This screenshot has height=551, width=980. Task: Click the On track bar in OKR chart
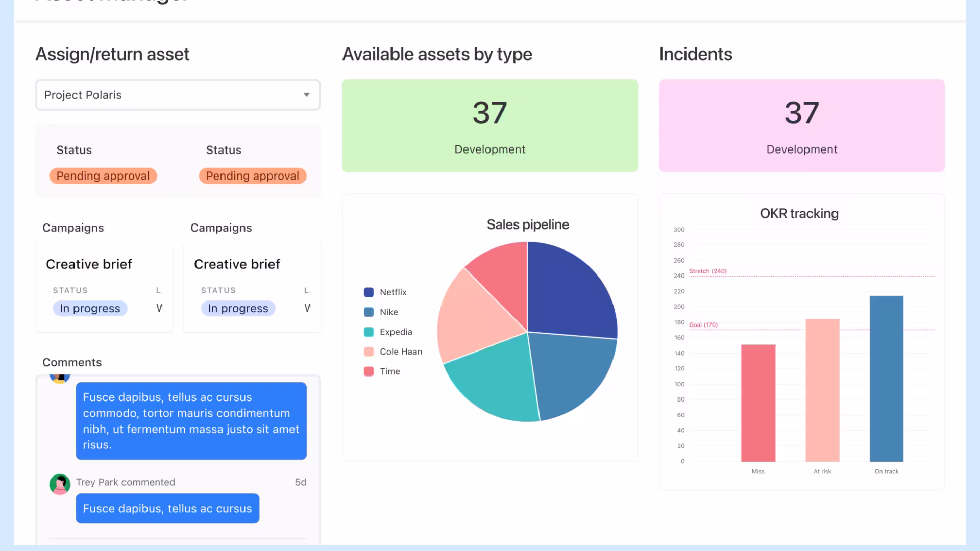[886, 379]
